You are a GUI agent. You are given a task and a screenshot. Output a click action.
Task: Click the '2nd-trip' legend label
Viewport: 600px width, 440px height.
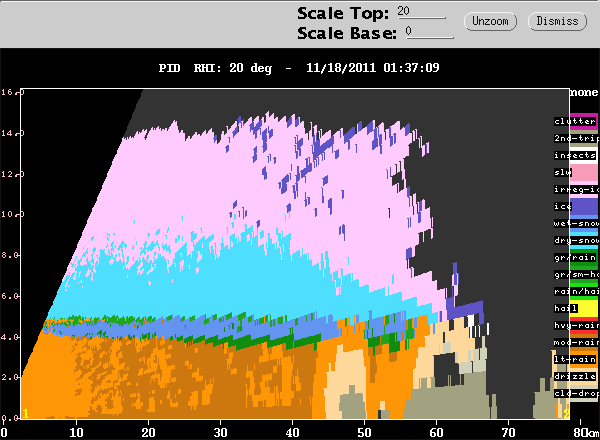(576, 138)
